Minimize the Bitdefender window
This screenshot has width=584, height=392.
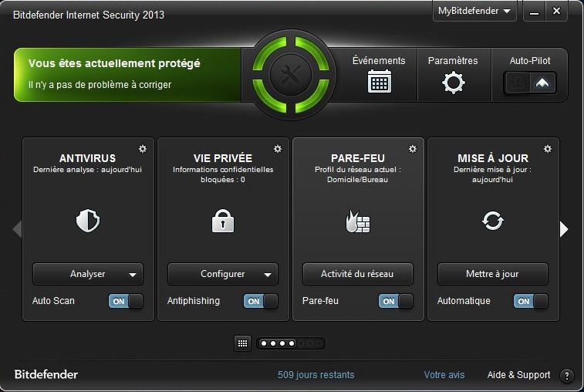[534, 11]
